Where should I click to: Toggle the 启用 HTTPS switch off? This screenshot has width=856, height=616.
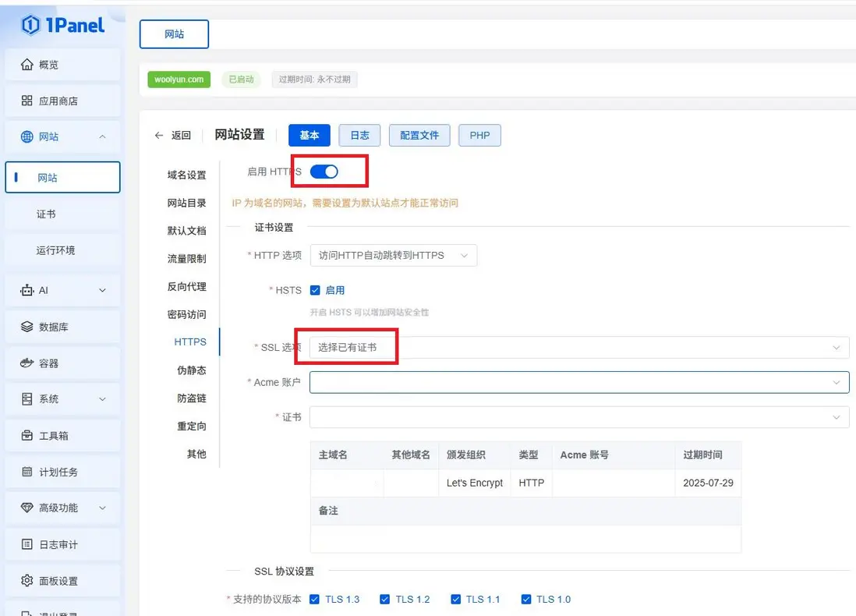pyautogui.click(x=324, y=172)
